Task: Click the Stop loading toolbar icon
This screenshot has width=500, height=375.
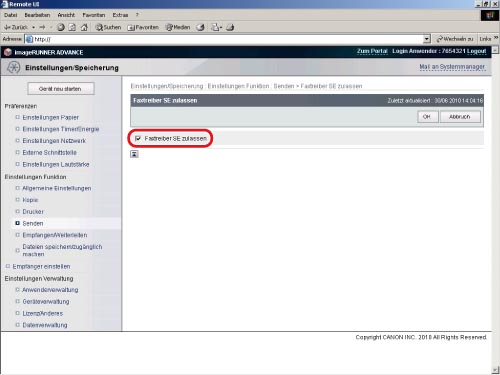Action: point(61,27)
